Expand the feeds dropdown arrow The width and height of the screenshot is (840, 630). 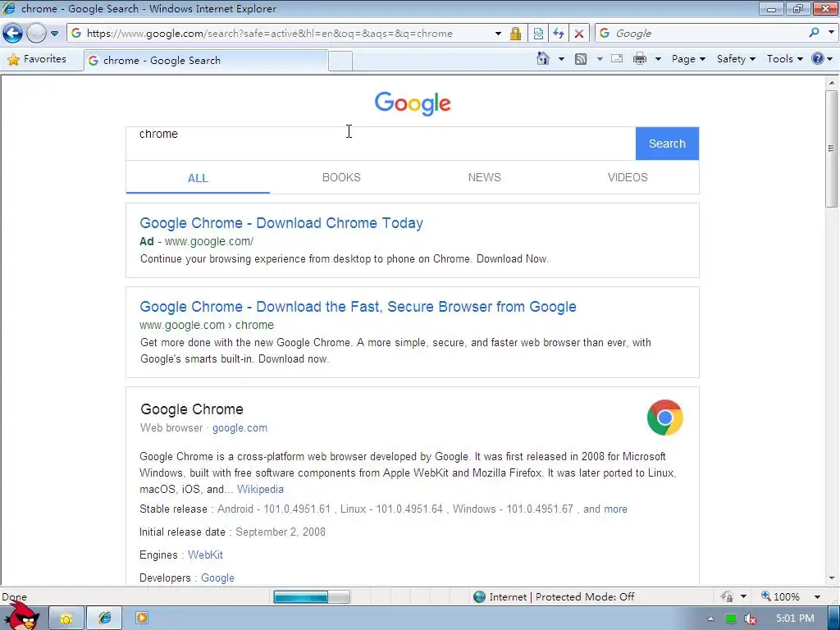point(600,59)
